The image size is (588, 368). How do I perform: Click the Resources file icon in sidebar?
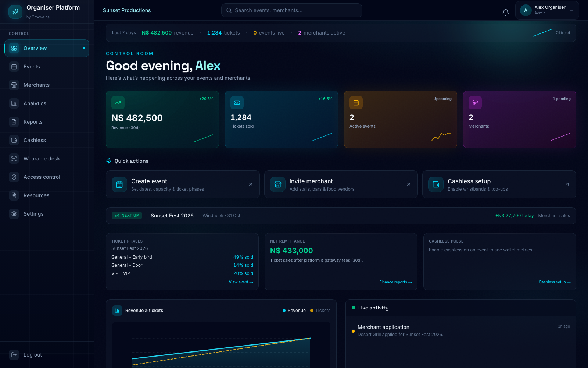[x=14, y=195]
